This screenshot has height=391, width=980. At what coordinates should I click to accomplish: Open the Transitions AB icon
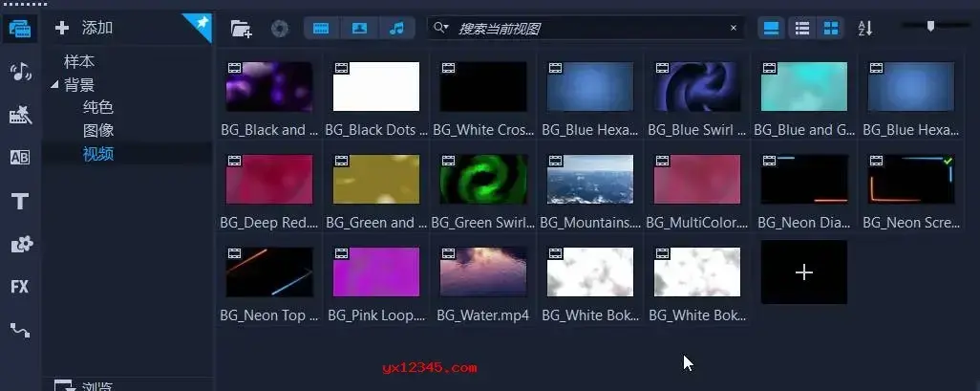tap(20, 158)
